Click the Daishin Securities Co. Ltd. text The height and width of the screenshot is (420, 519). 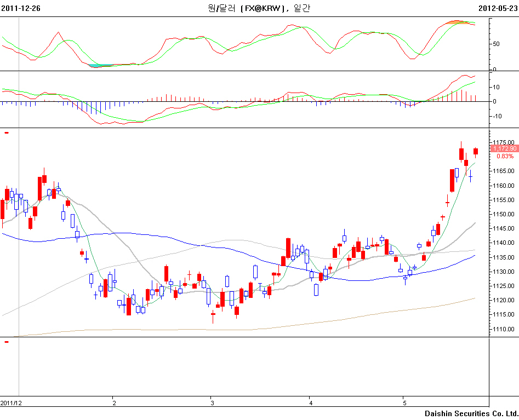pyautogui.click(x=471, y=413)
